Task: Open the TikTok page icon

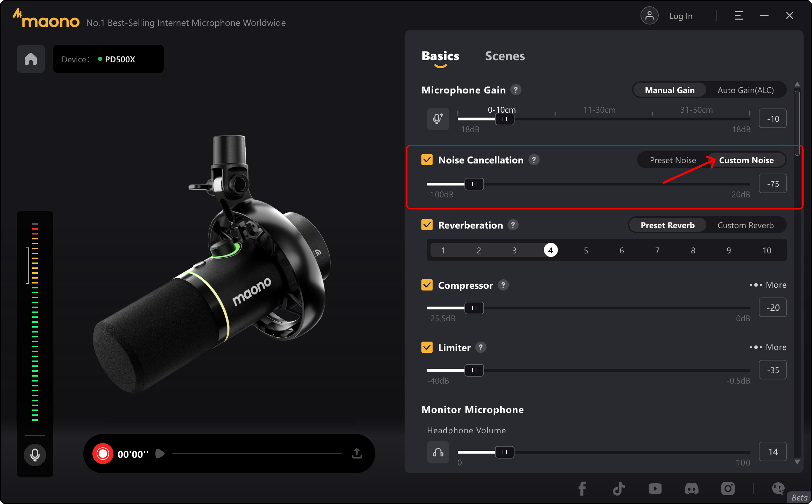Action: [618, 489]
